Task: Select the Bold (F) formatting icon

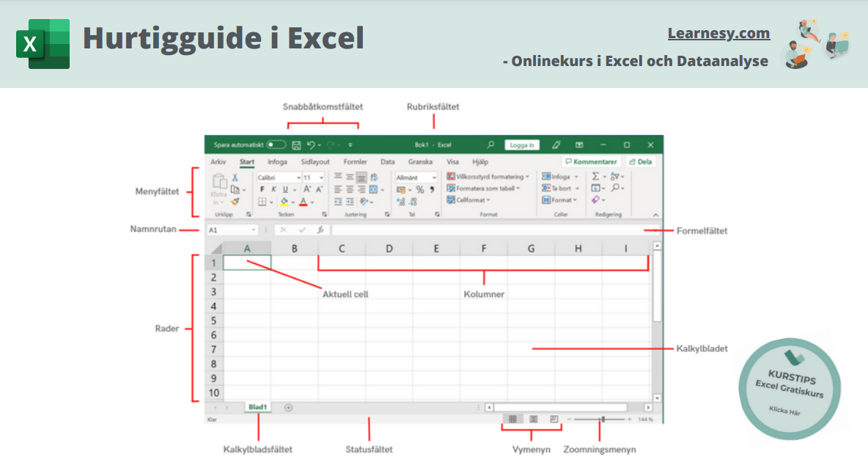Action: pos(262,188)
